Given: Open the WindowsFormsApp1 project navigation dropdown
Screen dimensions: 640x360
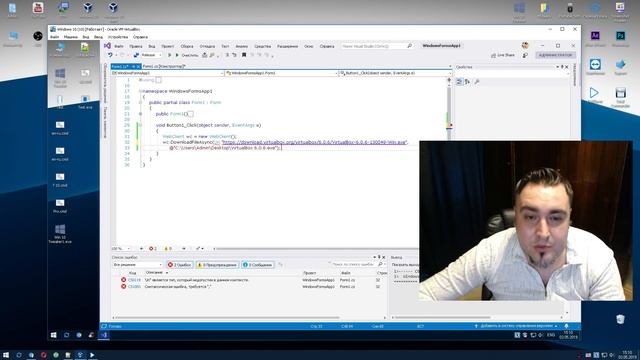Looking at the screenshot, I should coord(167,73).
